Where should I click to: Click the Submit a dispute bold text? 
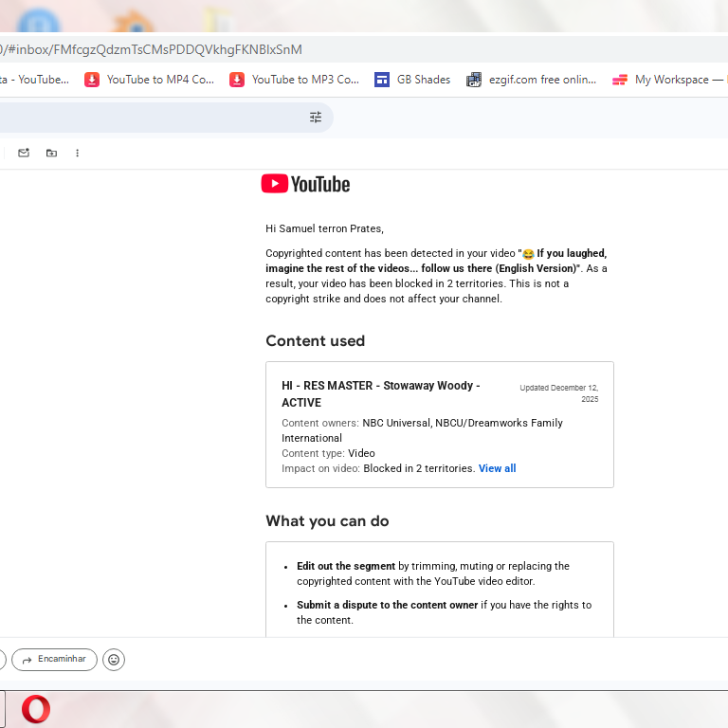pos(387,605)
